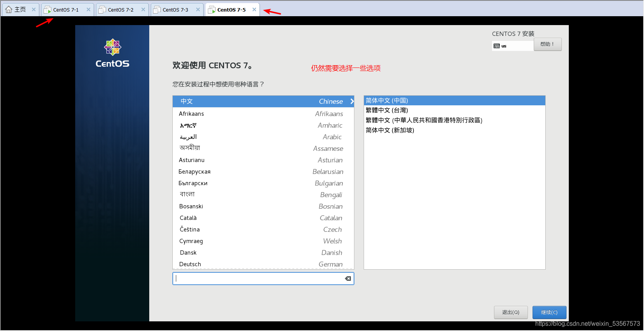Close the CentOS 7-2 tab

pyautogui.click(x=143, y=10)
